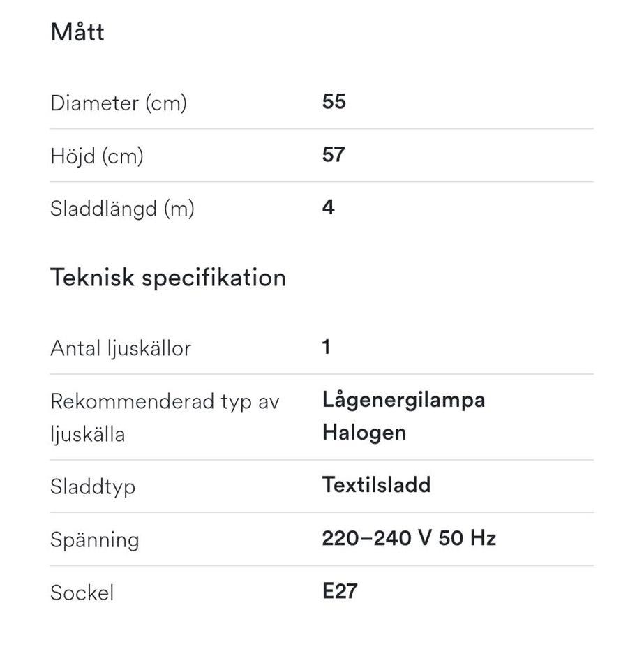Select the Spänning label
This screenshot has height=670, width=644.
click(x=95, y=539)
